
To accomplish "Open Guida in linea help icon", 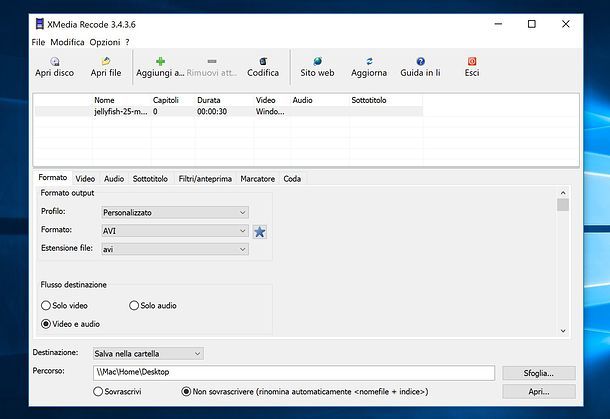I will point(421,61).
